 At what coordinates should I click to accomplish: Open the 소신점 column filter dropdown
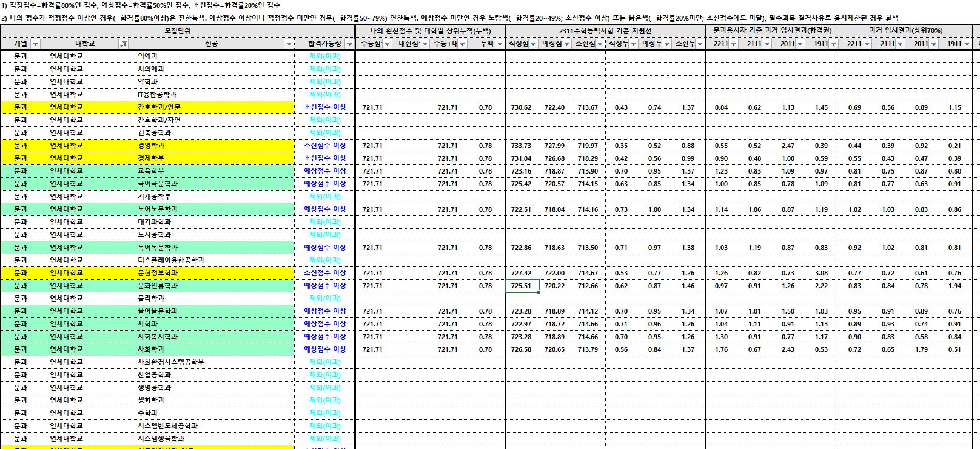tap(600, 44)
